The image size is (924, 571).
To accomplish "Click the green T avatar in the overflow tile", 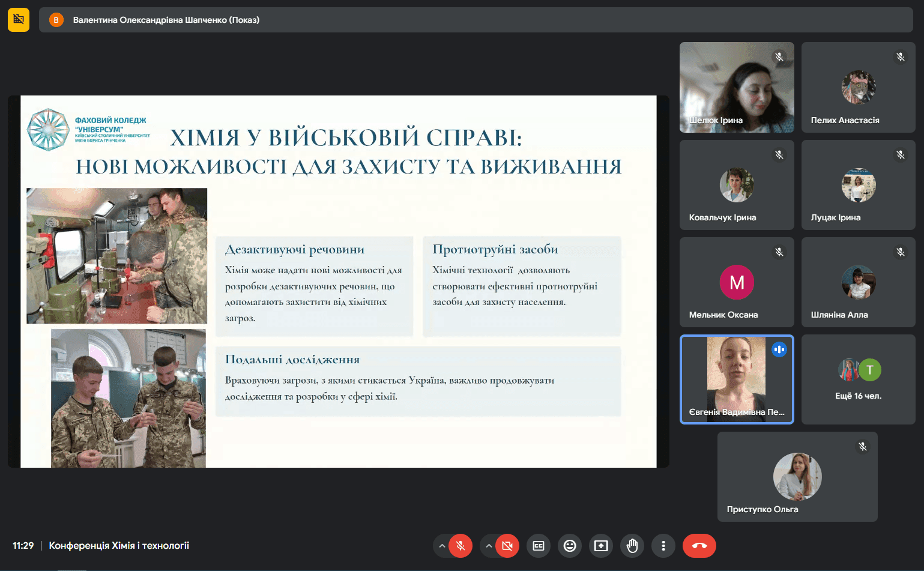I will pos(870,370).
